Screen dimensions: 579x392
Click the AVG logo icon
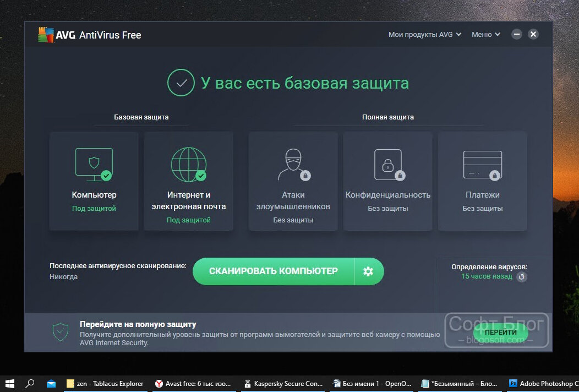46,35
